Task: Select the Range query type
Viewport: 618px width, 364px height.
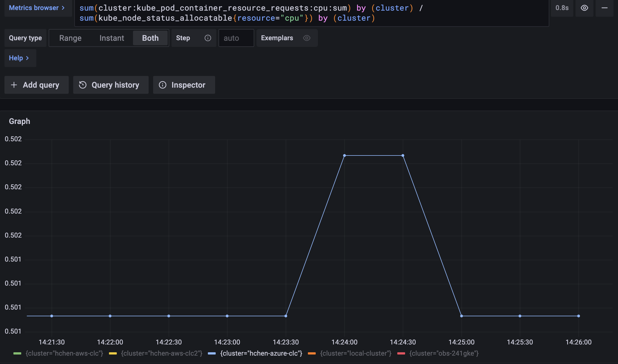Action: pyautogui.click(x=70, y=38)
